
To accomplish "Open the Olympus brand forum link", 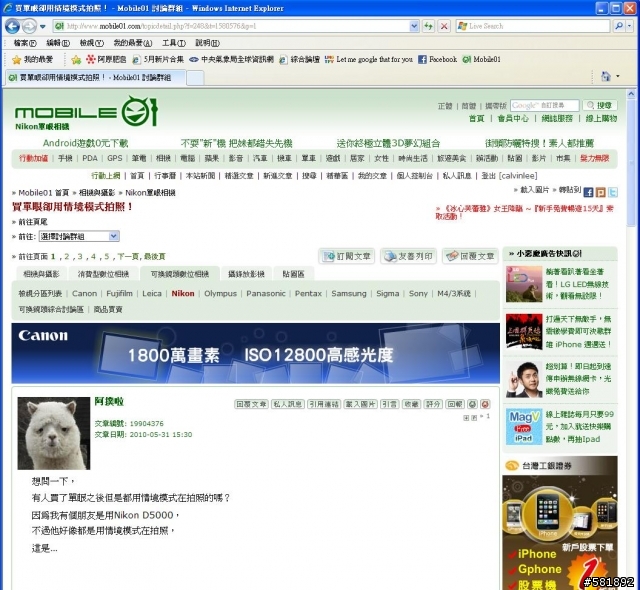I will pos(220,293).
